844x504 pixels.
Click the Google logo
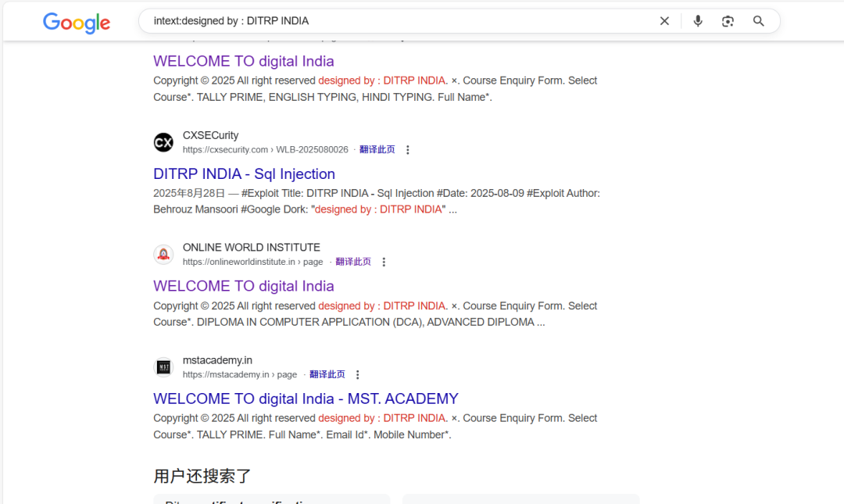77,23
